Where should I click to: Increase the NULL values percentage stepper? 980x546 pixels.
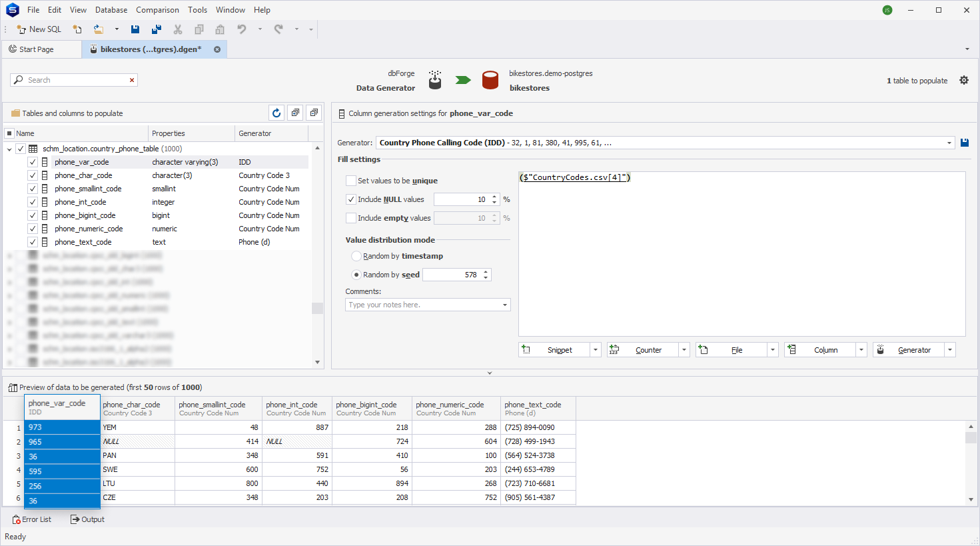point(494,197)
